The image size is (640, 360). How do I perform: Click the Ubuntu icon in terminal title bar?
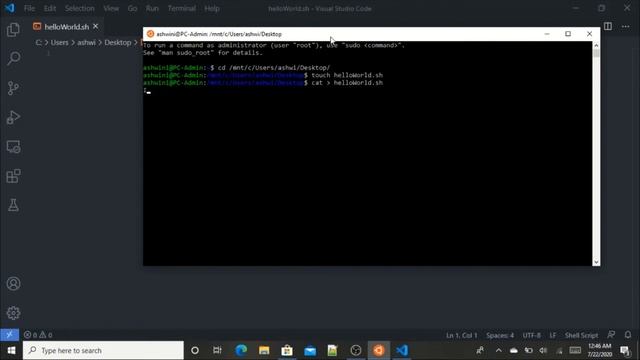click(150, 34)
